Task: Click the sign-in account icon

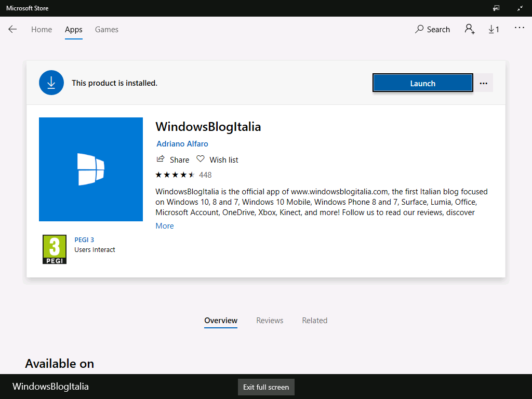Action: [x=470, y=29]
